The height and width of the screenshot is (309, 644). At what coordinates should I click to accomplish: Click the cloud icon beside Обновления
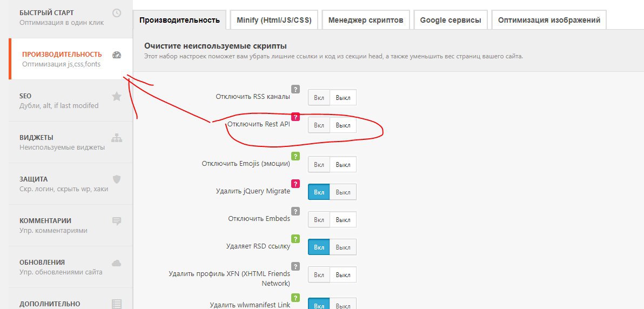(x=117, y=263)
